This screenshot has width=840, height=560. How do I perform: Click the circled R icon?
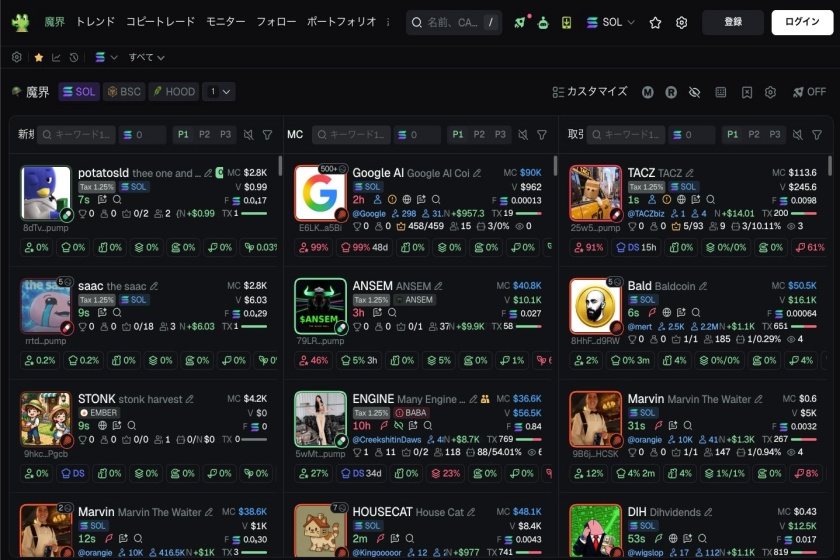coord(671,92)
